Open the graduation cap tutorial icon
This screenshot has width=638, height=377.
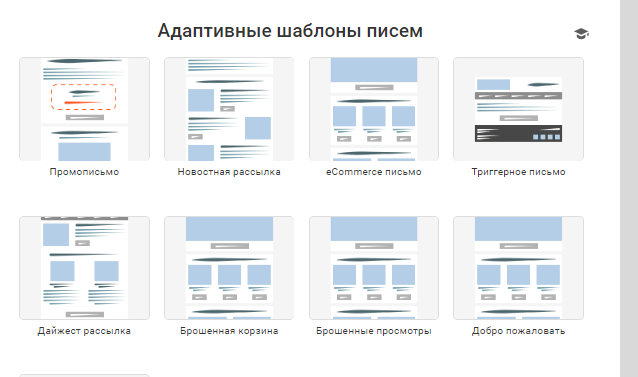point(581,33)
